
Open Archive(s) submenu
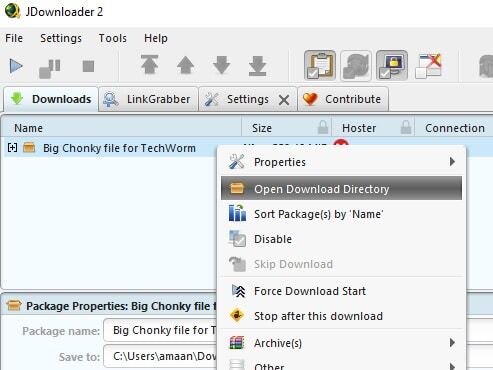click(x=341, y=343)
